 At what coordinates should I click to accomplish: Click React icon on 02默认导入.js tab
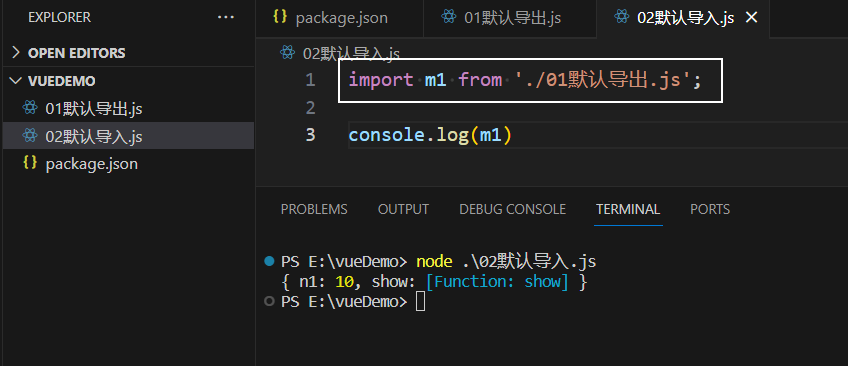tap(622, 17)
